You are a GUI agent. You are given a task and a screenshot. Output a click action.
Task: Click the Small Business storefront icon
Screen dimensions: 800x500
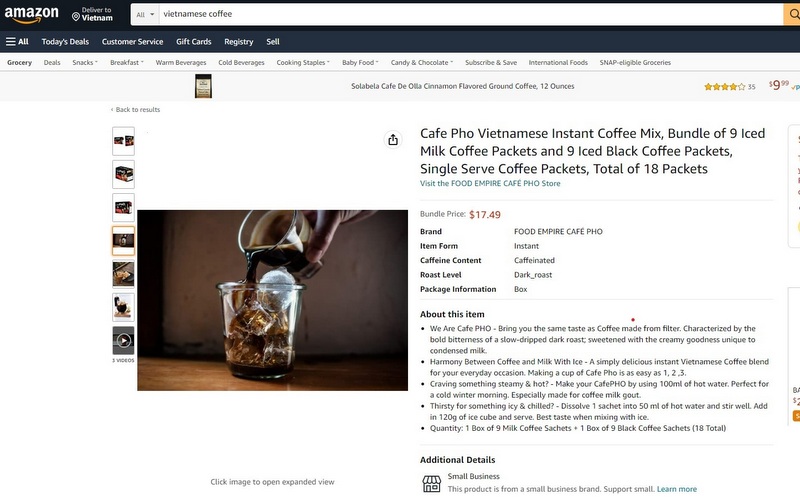point(432,483)
